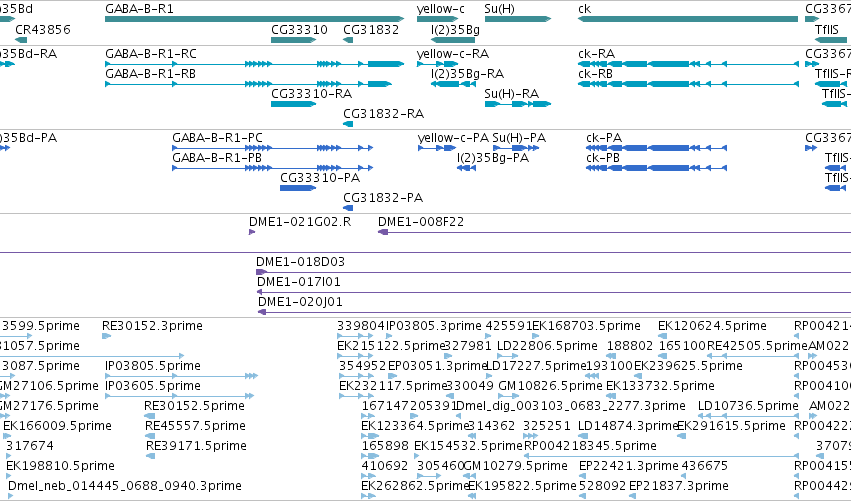This screenshot has height=501, width=851.
Task: Open the CG31832-PA protein feature
Action: (348, 208)
